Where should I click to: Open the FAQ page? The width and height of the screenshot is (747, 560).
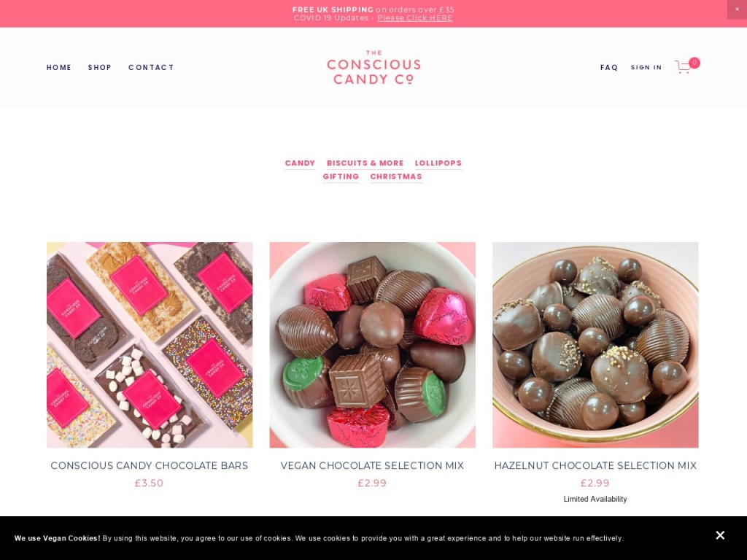point(609,68)
